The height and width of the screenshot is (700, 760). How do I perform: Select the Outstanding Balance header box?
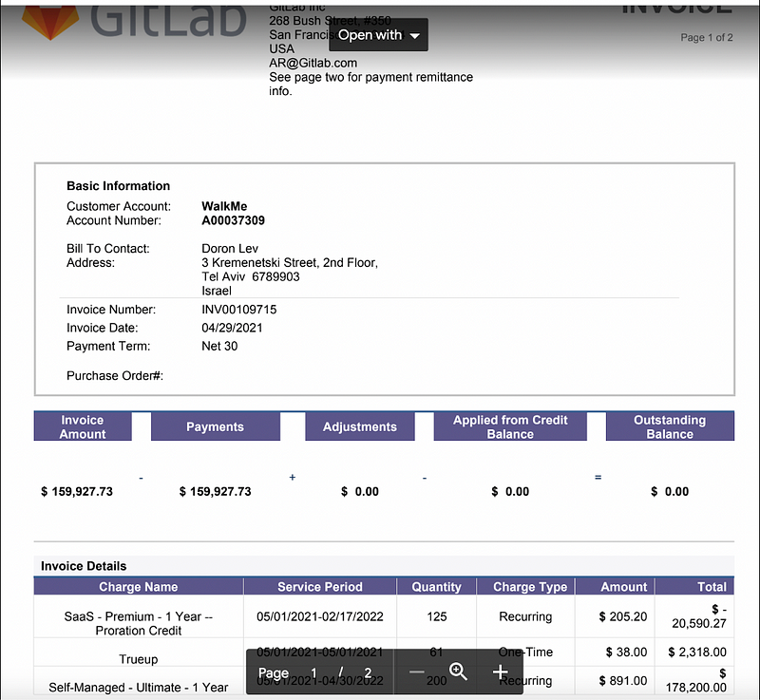(670, 426)
